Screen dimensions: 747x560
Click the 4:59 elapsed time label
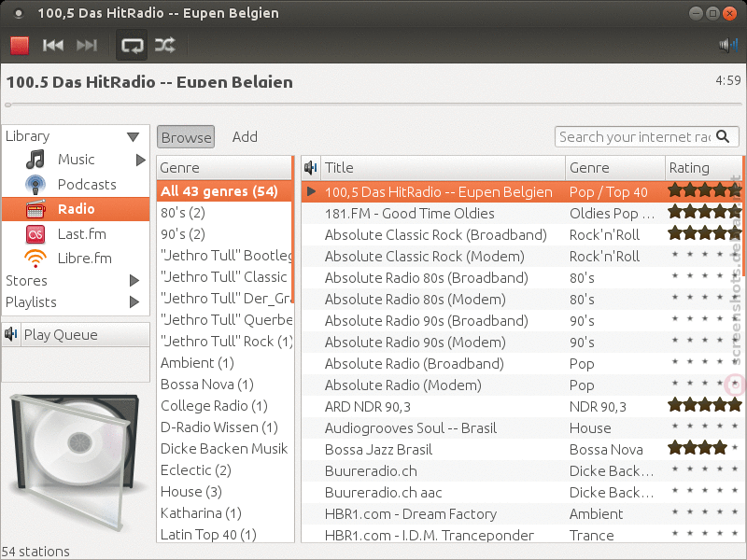(728, 80)
